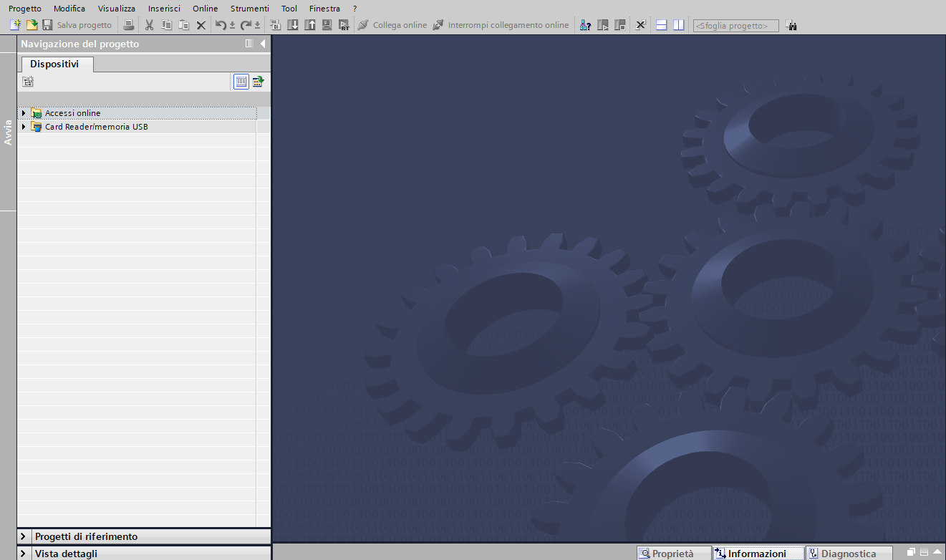Image resolution: width=946 pixels, height=560 pixels.
Task: Open the Progetto menu
Action: pos(25,9)
